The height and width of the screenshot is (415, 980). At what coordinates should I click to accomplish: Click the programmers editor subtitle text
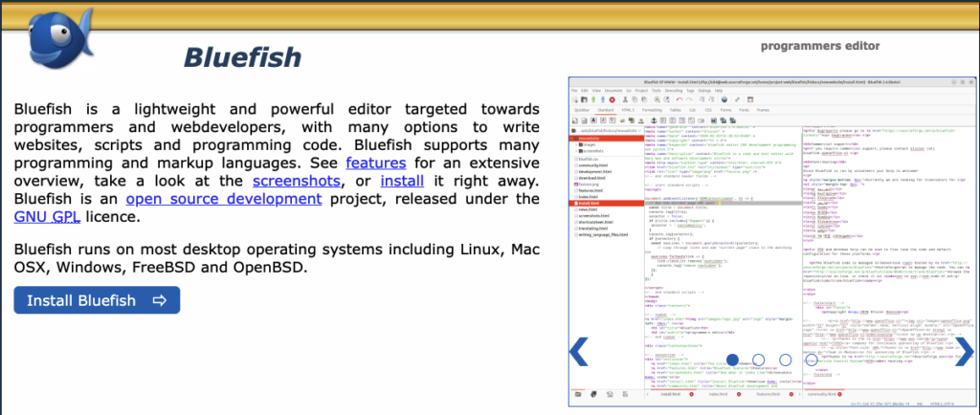[820, 46]
